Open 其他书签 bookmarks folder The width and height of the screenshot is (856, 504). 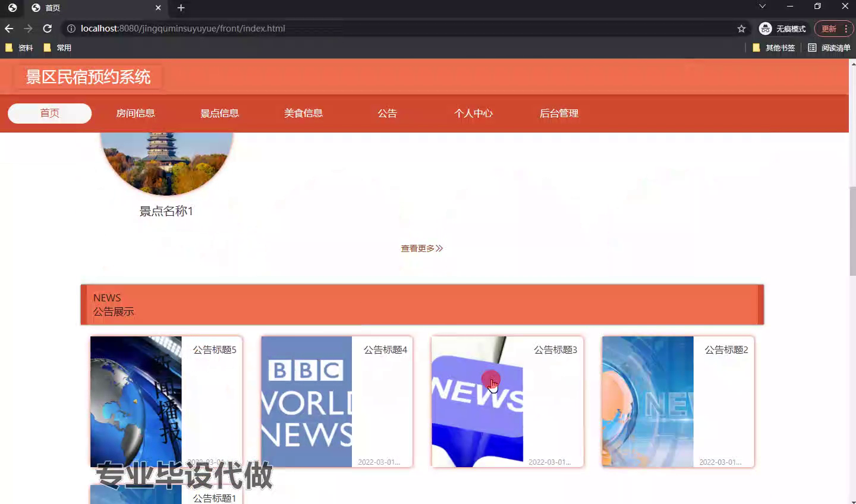(x=773, y=48)
